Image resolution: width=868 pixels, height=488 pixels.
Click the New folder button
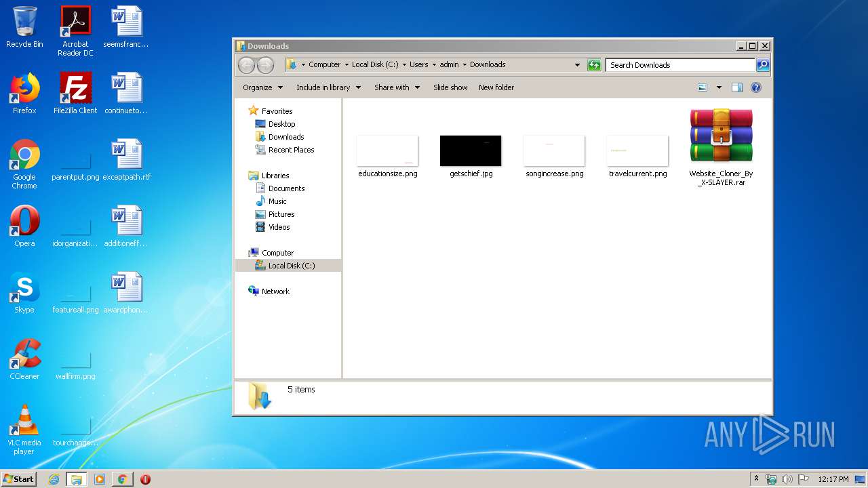tap(496, 87)
